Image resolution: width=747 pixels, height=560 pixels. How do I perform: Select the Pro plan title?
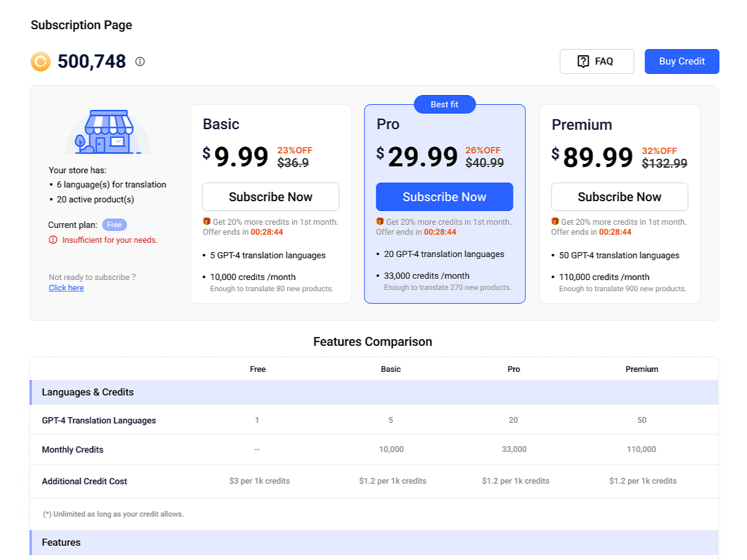point(388,124)
